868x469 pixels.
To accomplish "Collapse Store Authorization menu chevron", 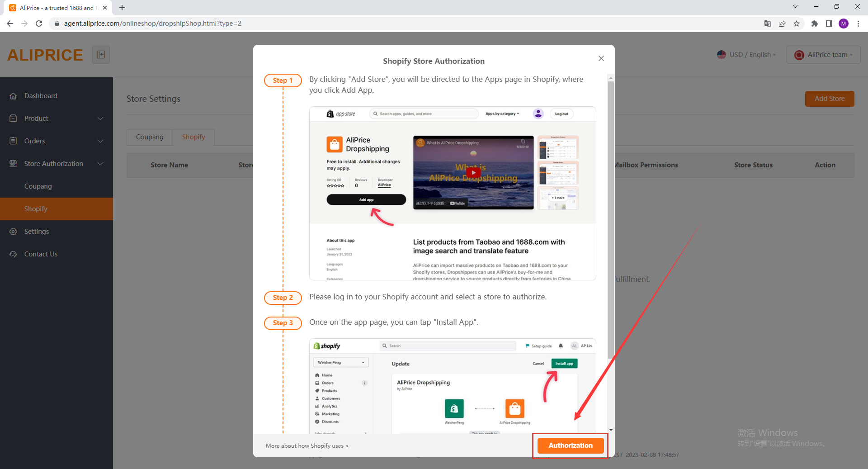I will point(100,164).
